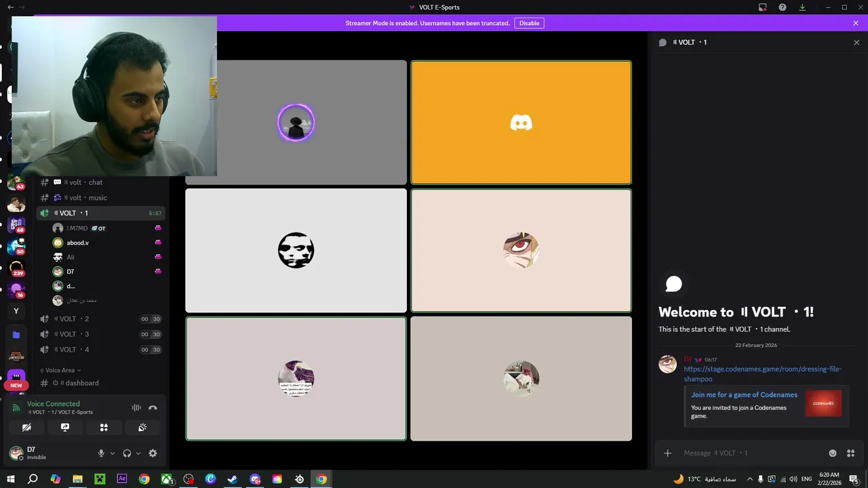This screenshot has width=868, height=488.
Task: Open the codenames.game room link
Action: [763, 374]
